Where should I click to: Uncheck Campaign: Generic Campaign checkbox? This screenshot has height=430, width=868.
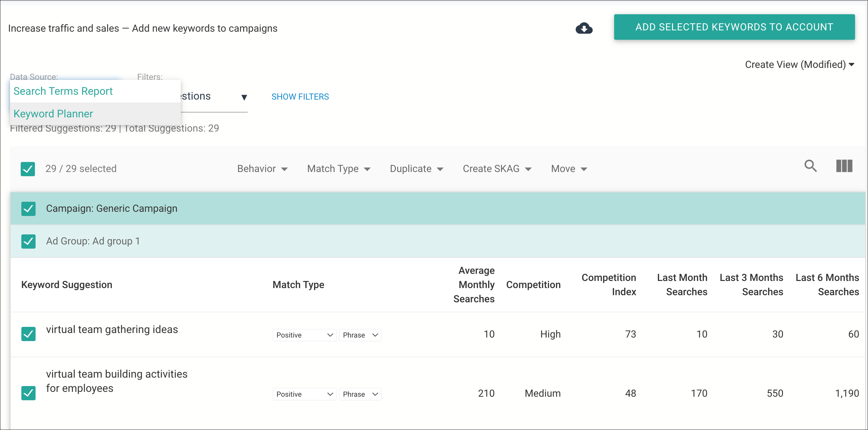[28, 209]
